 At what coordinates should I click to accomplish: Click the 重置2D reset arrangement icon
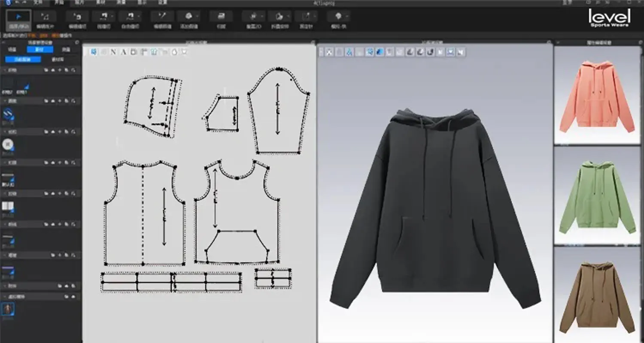pos(252,17)
